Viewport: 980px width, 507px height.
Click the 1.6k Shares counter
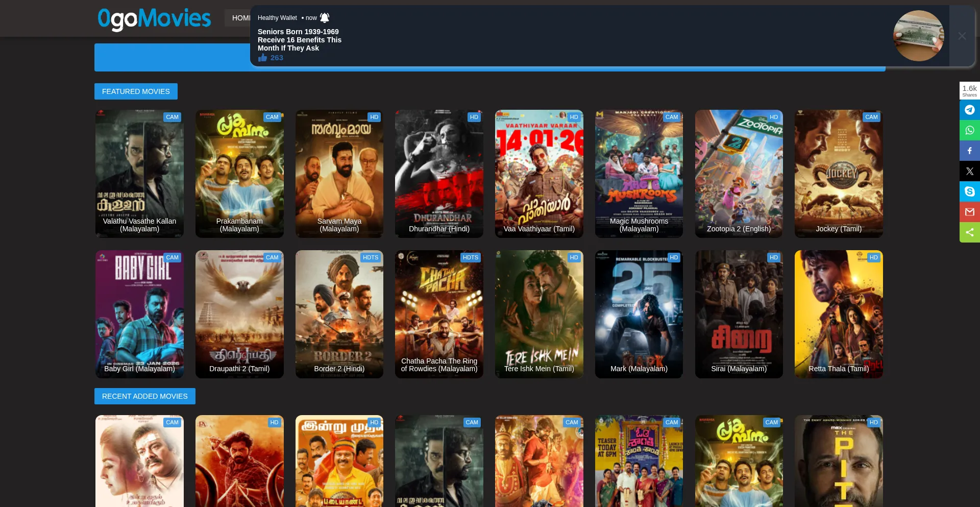point(969,91)
